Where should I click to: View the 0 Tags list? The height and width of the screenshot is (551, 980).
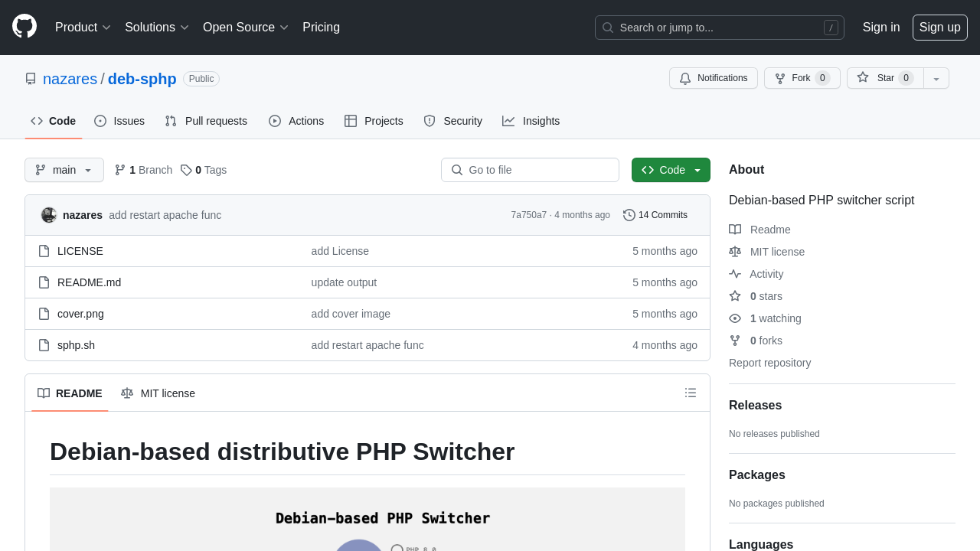pos(204,170)
